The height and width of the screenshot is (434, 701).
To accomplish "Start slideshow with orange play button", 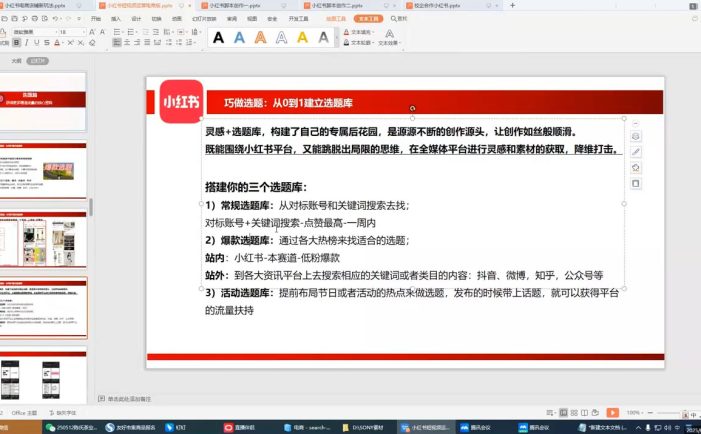I will tap(612, 413).
